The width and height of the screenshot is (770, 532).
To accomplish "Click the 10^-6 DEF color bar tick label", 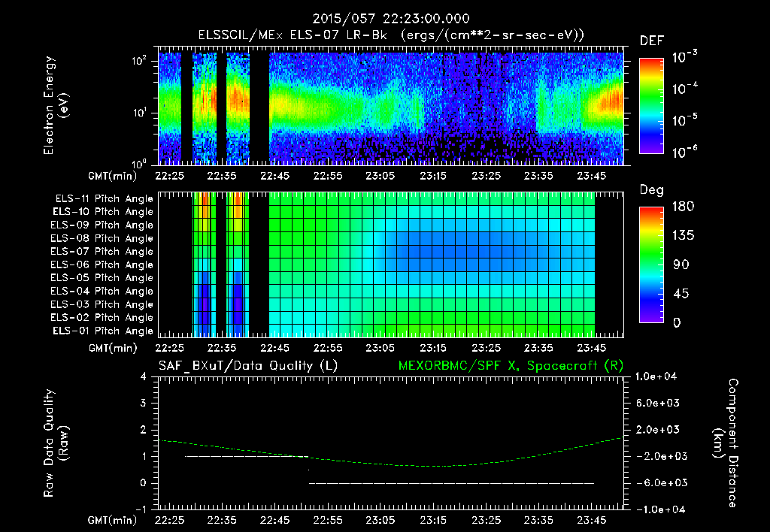I will click(684, 152).
